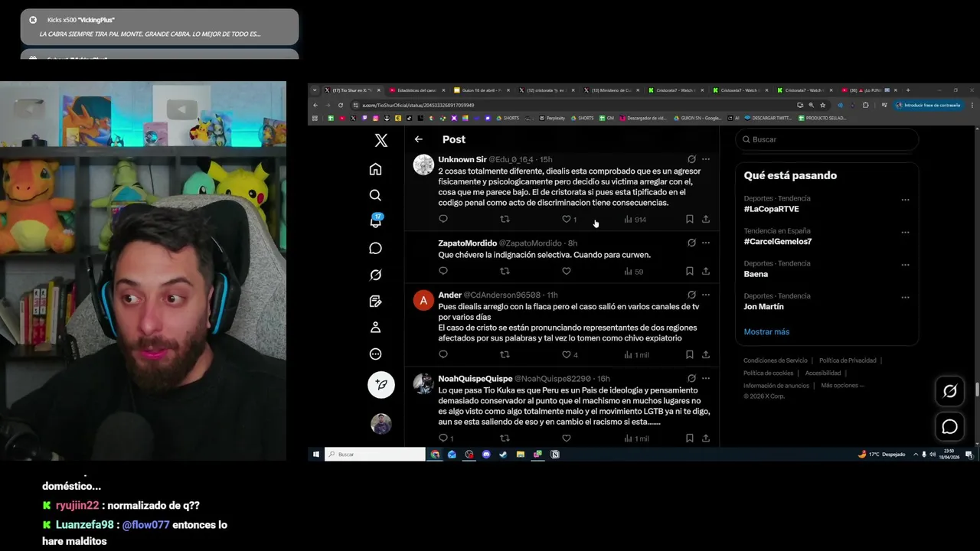
Task: Bookmark Unknown Sir's post
Action: coord(689,219)
